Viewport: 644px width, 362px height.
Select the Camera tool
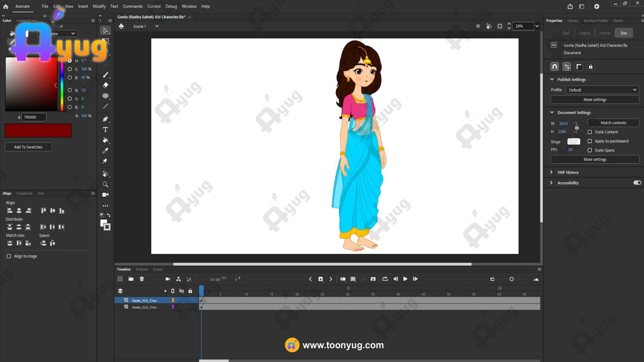coord(105,195)
